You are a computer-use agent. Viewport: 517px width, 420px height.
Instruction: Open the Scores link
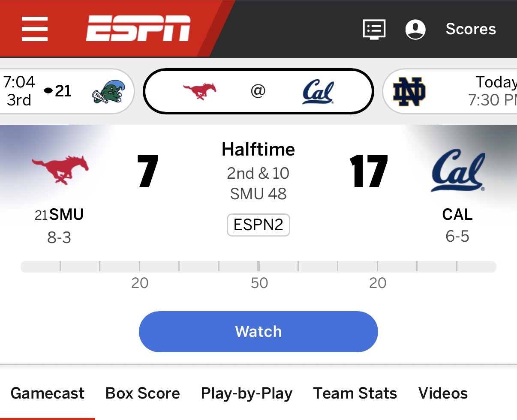(471, 29)
